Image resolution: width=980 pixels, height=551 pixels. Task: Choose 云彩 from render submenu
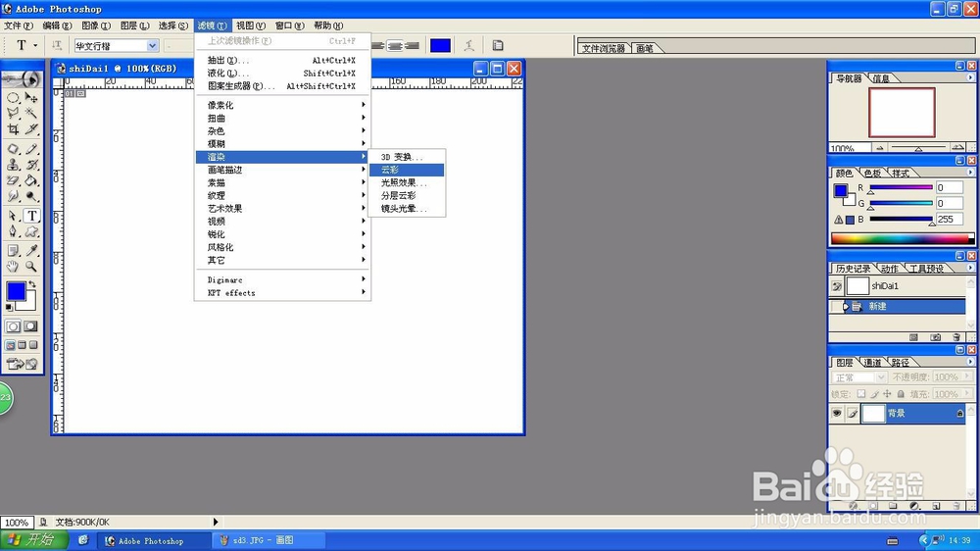[407, 170]
